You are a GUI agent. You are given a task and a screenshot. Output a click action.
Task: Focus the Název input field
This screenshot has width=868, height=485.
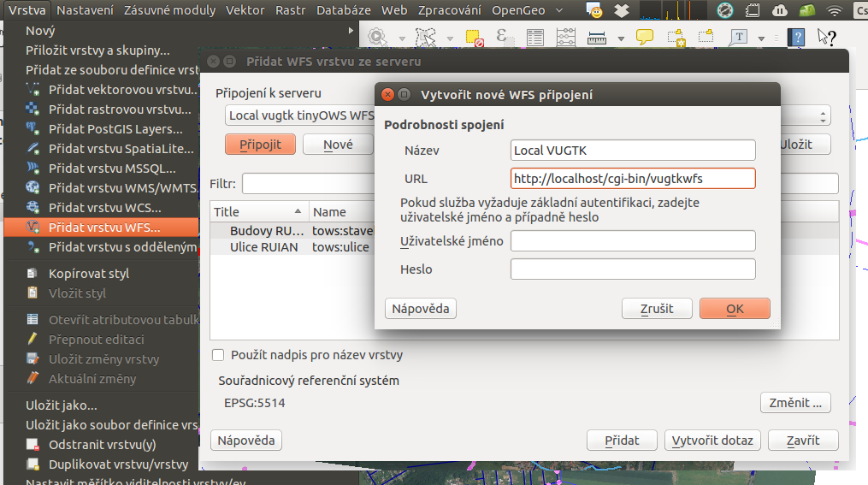(x=633, y=150)
